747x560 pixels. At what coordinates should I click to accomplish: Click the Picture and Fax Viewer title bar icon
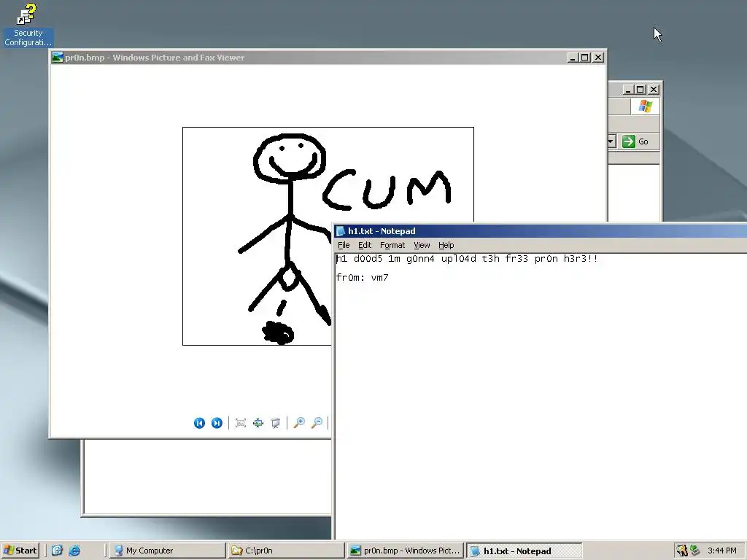click(58, 58)
